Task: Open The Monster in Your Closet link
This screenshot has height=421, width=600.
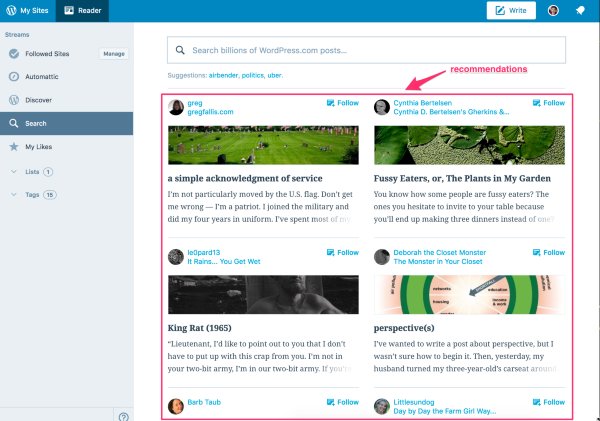Action: click(x=438, y=262)
